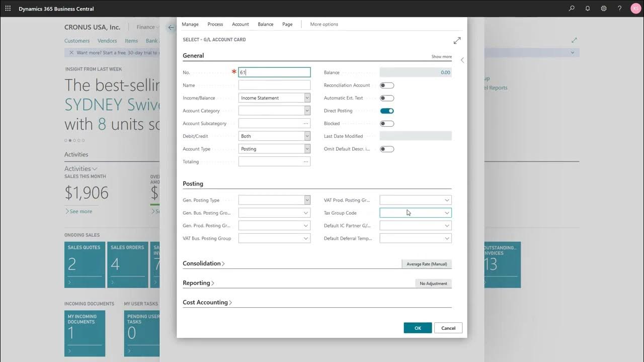
Task: Open the Page menu
Action: tap(287, 24)
